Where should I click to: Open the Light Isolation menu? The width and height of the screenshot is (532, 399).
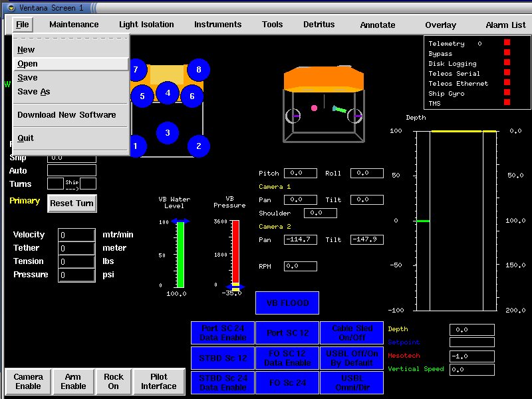(146, 25)
